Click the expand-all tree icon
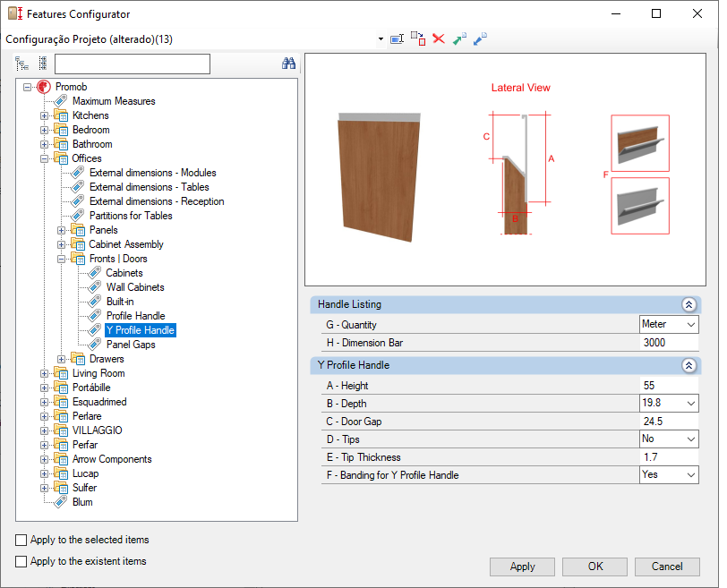Viewport: 727px width, 588px height. click(x=21, y=64)
